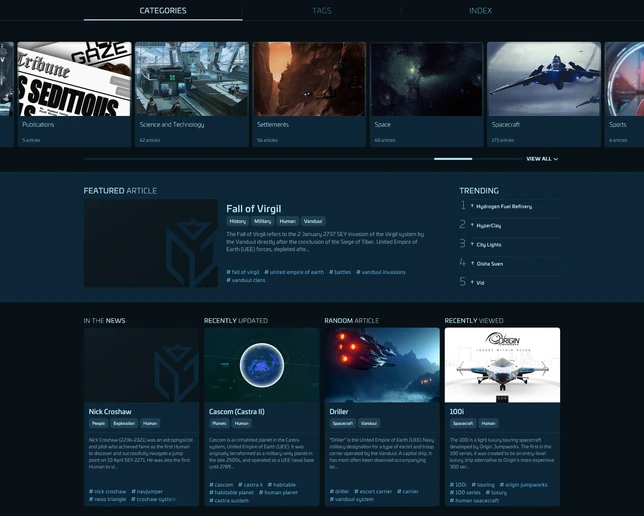Open trending item Hydrogen Fuel Refinery
644x516 pixels.
(503, 206)
